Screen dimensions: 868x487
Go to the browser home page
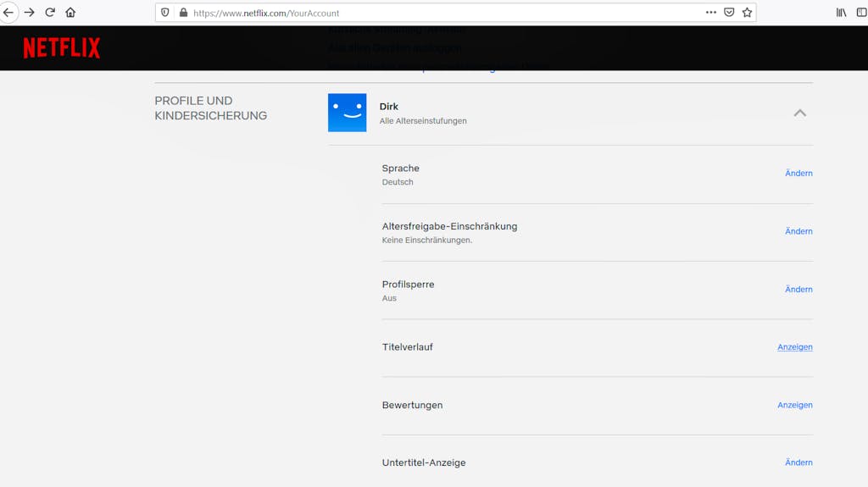pos(70,13)
